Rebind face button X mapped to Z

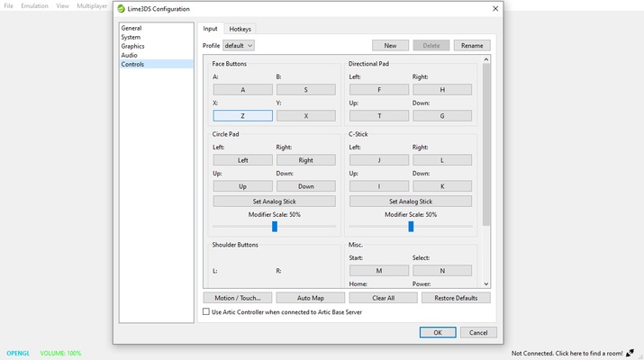(x=242, y=116)
